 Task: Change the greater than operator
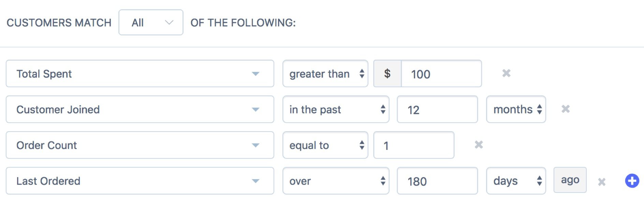coord(325,74)
